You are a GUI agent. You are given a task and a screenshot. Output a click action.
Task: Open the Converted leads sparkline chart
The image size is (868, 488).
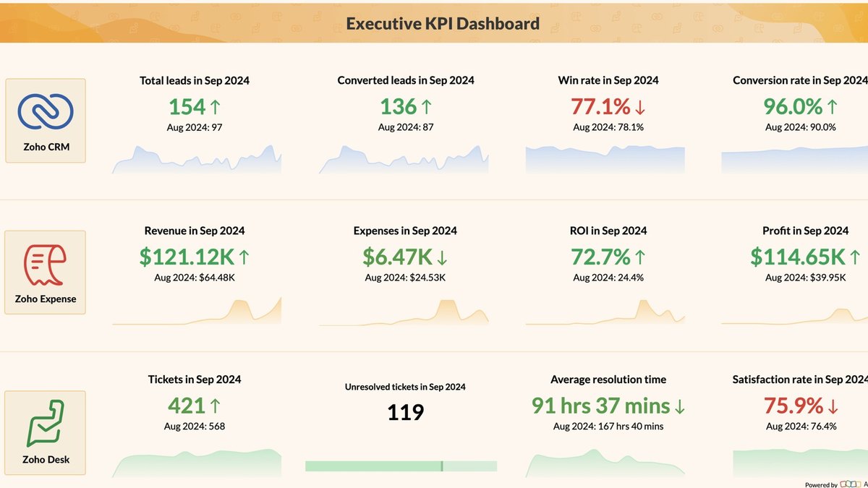[404, 159]
